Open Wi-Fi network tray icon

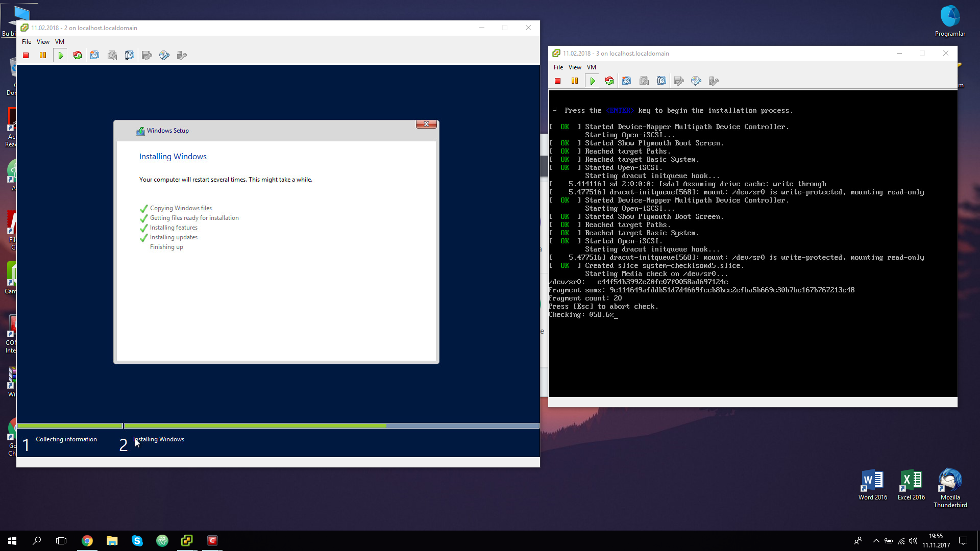[901, 541]
